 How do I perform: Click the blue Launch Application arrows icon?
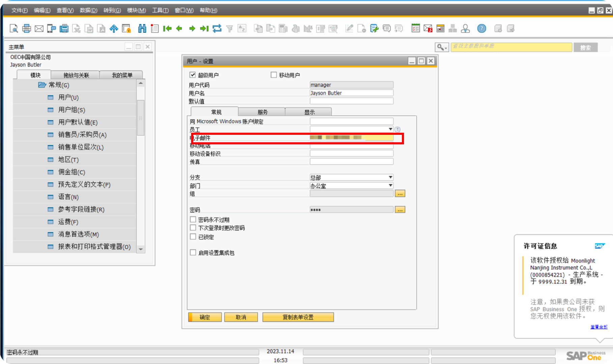click(x=114, y=29)
